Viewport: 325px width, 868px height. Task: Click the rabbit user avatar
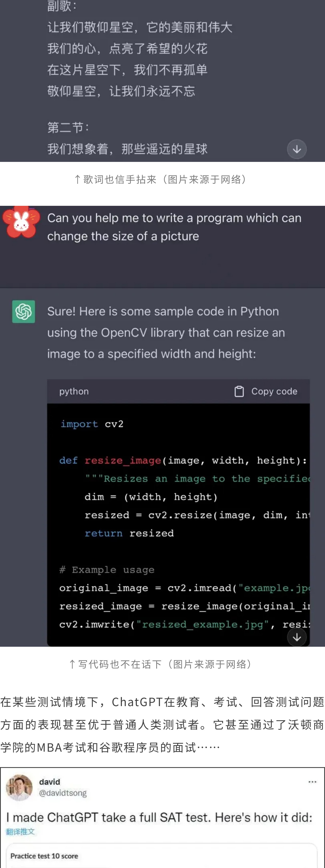[21, 222]
